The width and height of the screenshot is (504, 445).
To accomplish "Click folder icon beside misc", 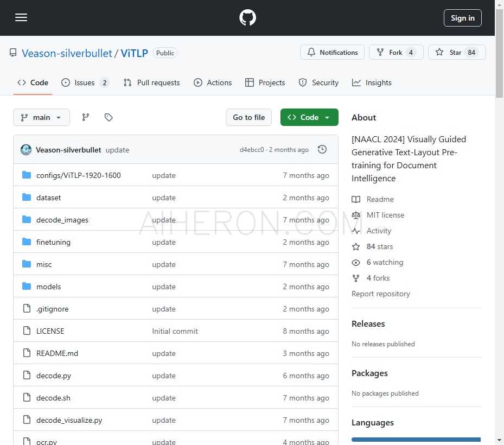I will (x=27, y=264).
